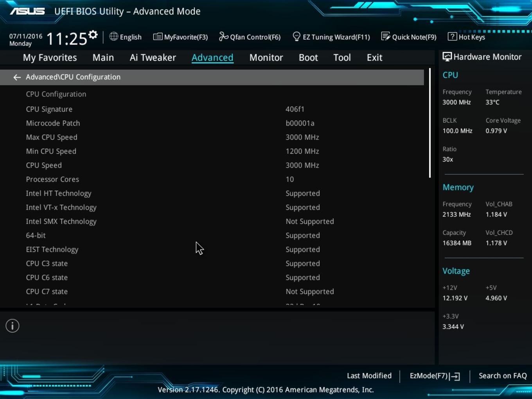Click the info circle icon

13,326
